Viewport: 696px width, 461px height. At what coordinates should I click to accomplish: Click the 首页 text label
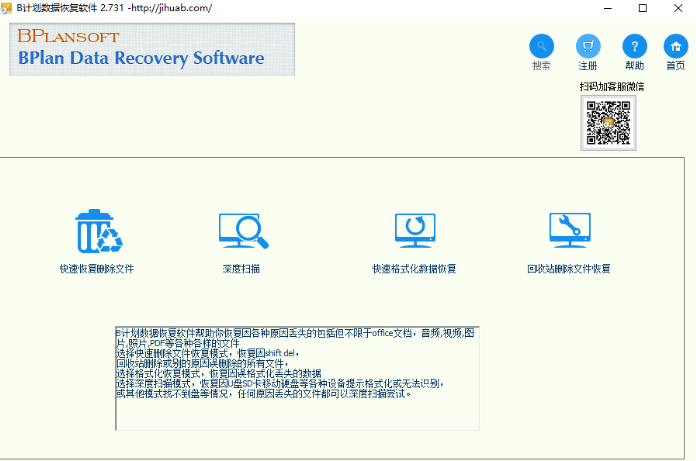point(676,66)
